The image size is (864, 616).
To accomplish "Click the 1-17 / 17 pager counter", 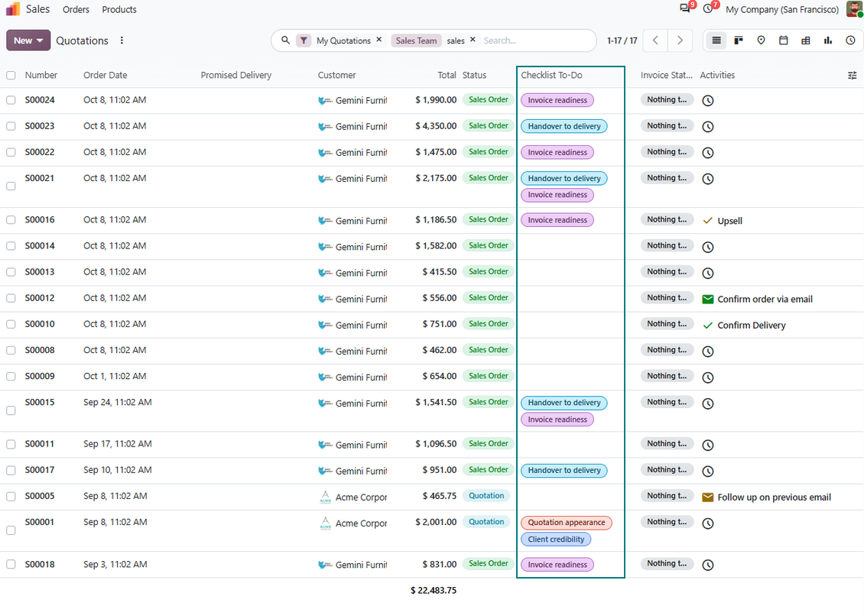I will (622, 41).
